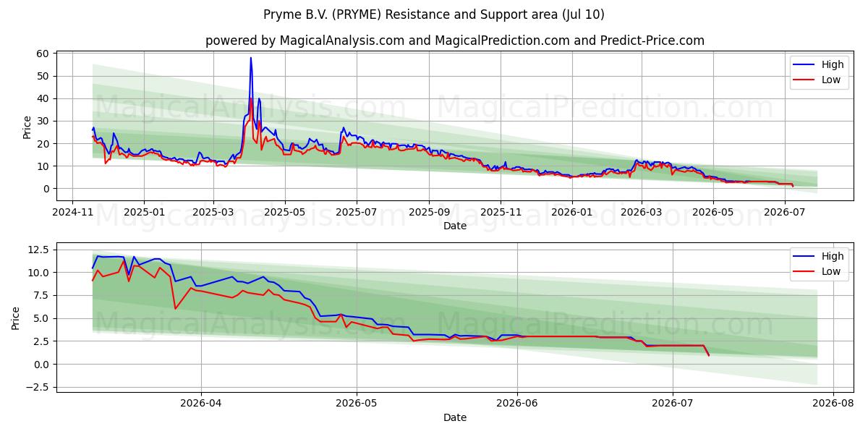Click the '2025-07' x-axis label
Screen dimensions: 868x434
tap(357, 213)
